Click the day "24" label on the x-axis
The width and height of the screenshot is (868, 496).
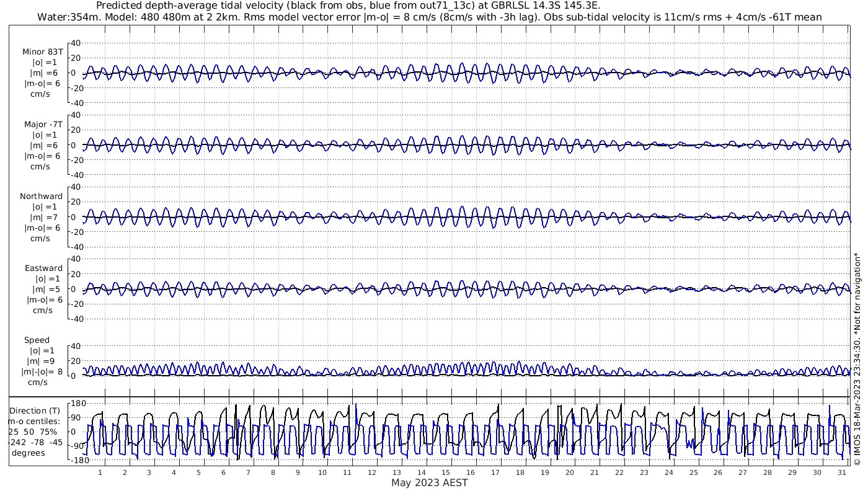(668, 472)
